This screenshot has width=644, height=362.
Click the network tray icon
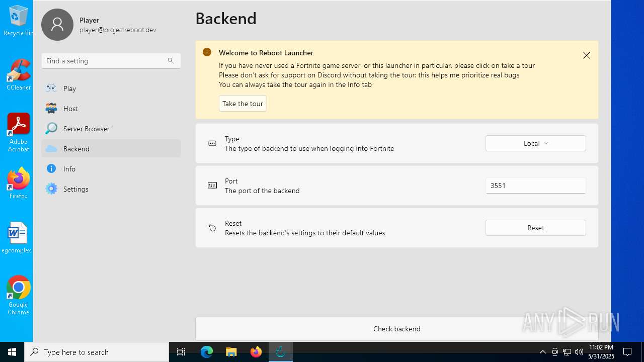click(567, 352)
